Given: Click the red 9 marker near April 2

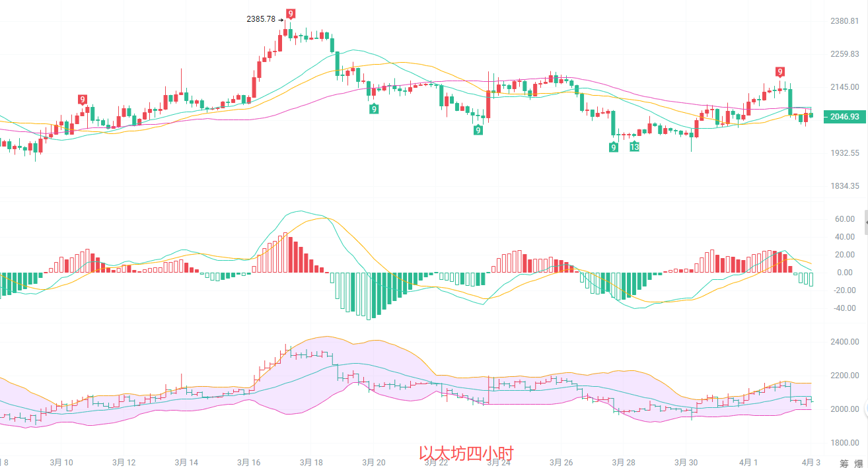Looking at the screenshot, I should click(780, 72).
